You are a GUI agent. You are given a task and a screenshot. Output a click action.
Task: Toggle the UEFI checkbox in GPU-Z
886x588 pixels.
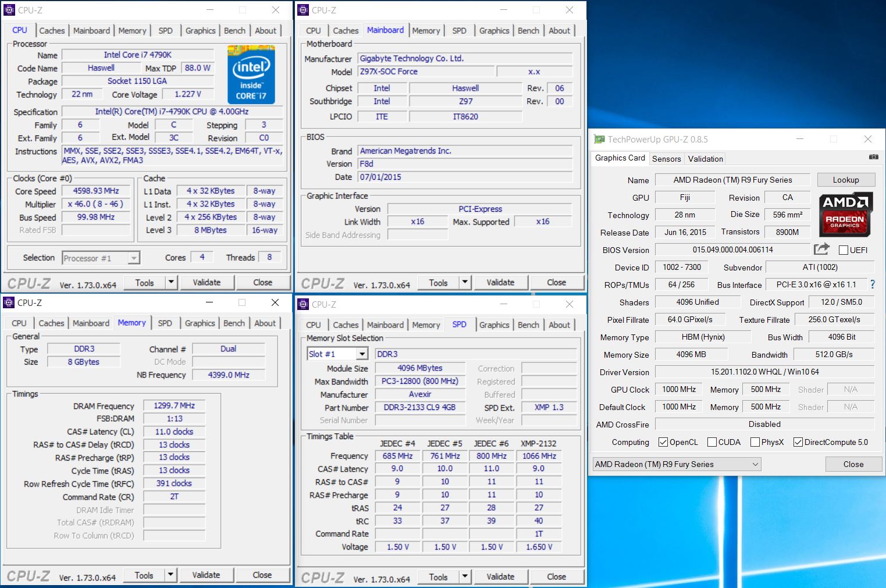click(844, 250)
